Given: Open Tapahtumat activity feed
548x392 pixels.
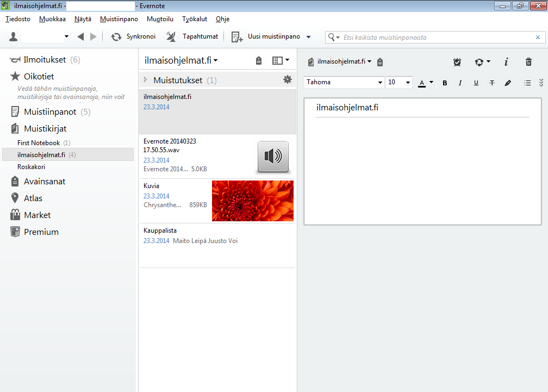Looking at the screenshot, I should 192,36.
